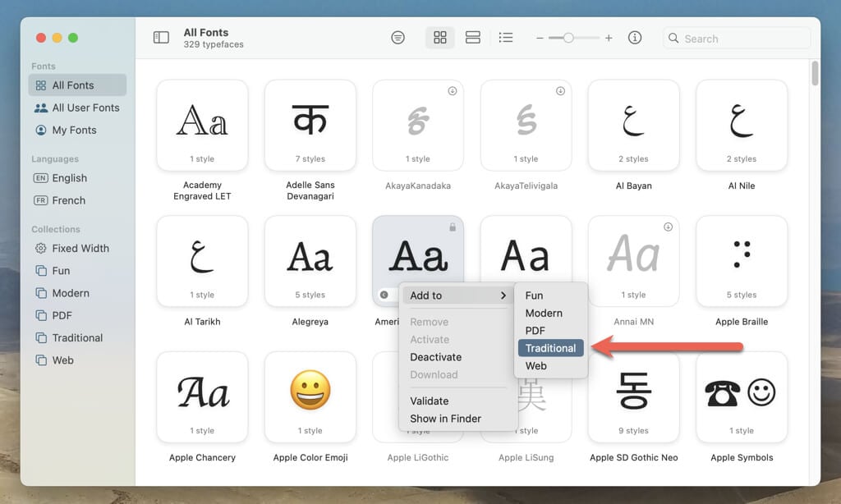Click the plus to increase preview size
This screenshot has width=841, height=504.
click(609, 38)
